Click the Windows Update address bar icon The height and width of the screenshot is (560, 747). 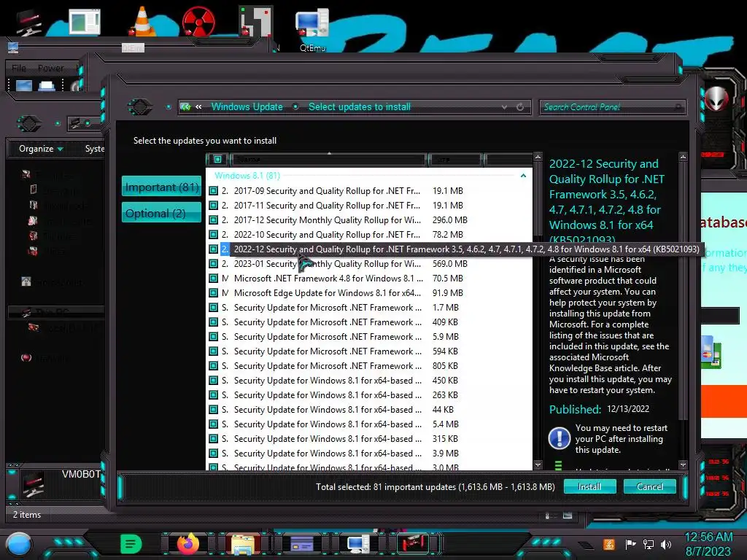point(186,107)
